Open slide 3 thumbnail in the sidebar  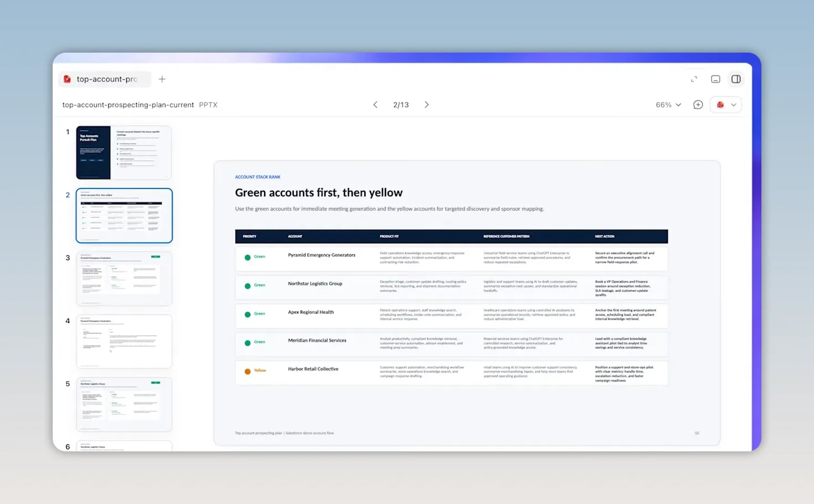tap(124, 279)
